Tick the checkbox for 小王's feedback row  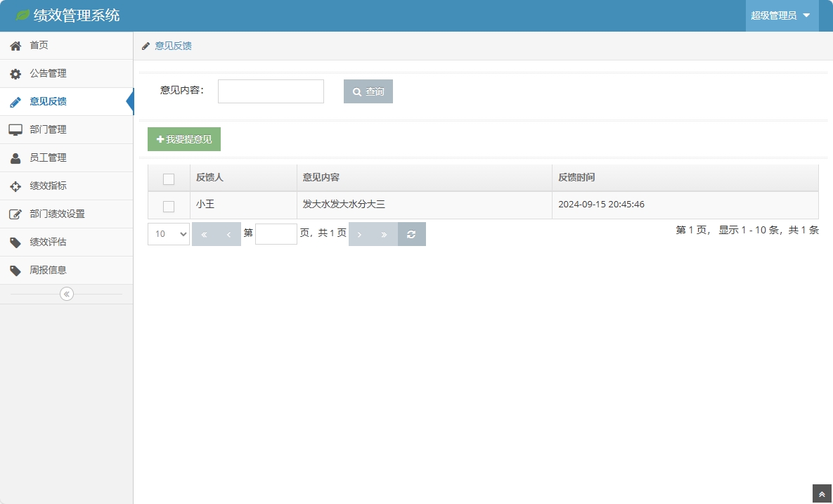[x=169, y=206]
